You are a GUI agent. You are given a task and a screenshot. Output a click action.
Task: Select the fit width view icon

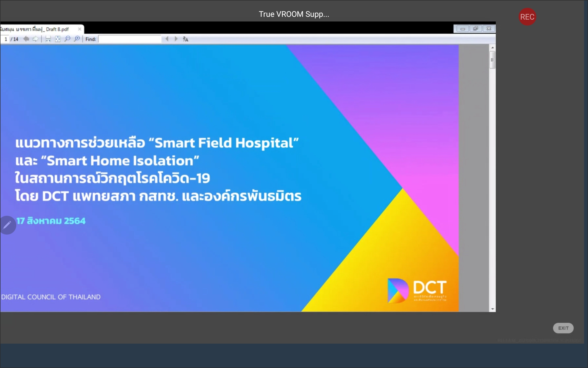click(x=48, y=39)
